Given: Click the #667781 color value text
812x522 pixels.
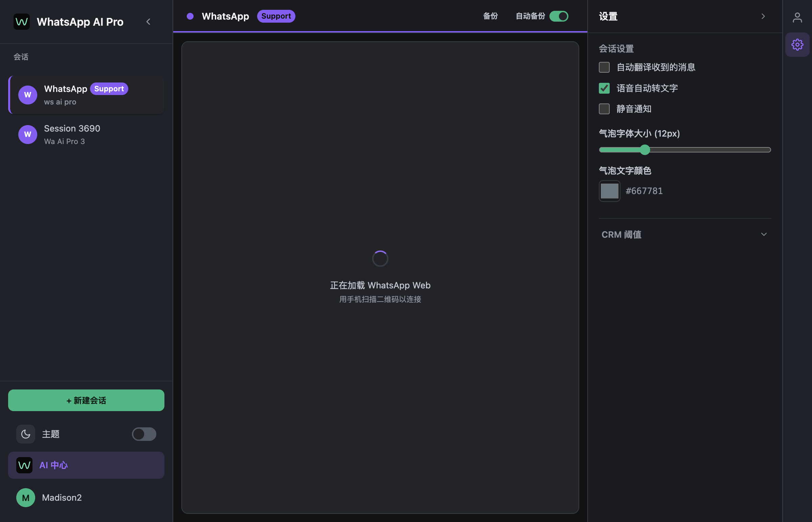Looking at the screenshot, I should point(644,191).
